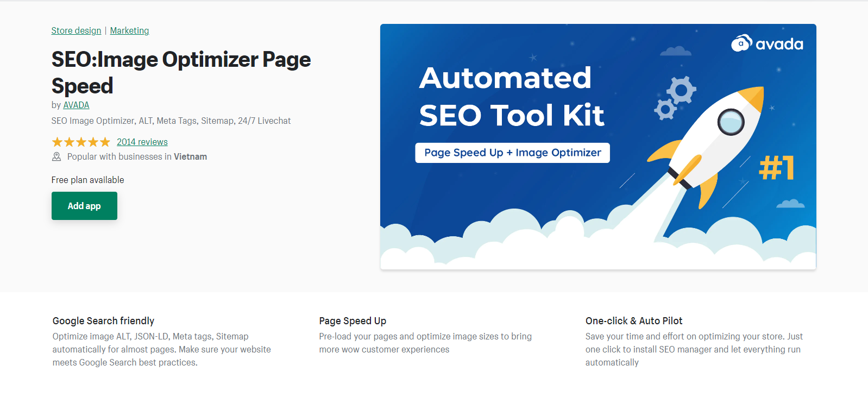The image size is (868, 403).
Task: Select the One-click & Auto Pilot heading
Action: [634, 321]
